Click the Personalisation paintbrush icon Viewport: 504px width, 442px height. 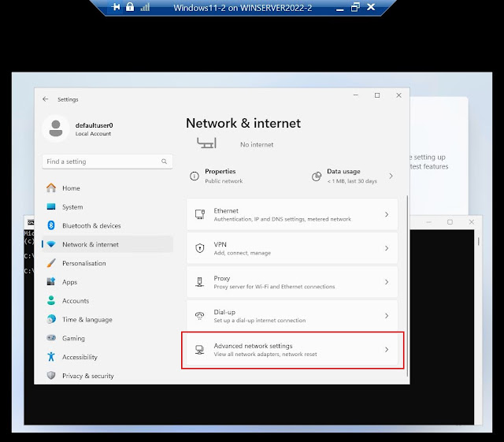pos(51,263)
